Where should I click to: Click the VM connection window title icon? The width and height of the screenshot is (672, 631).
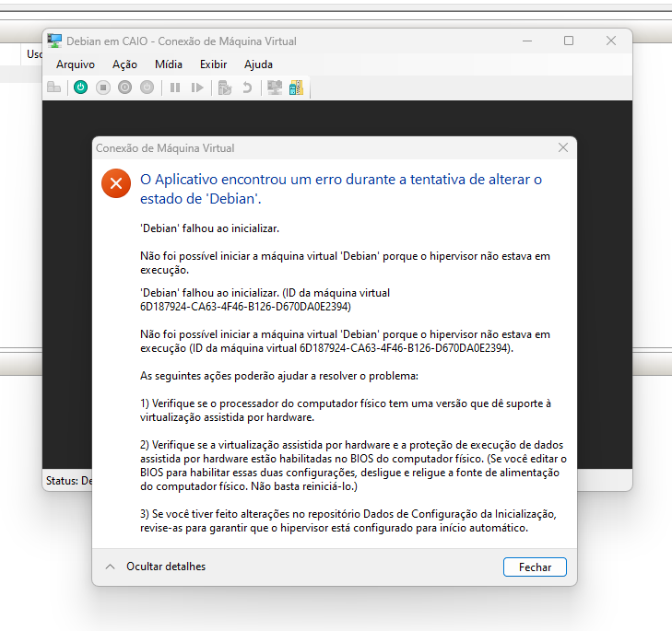coord(54,41)
